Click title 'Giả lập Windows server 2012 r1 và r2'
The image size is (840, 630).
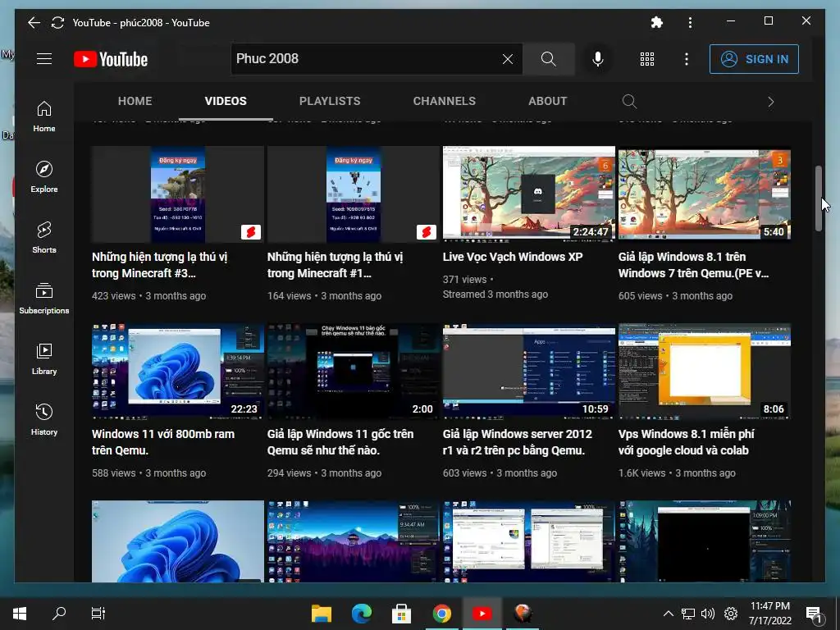(x=518, y=442)
